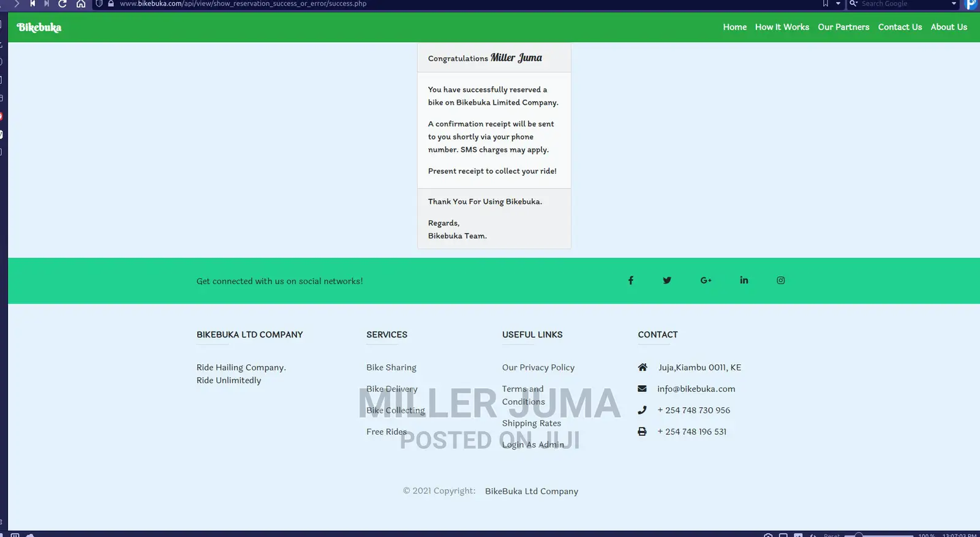Click the Juja,Kiambu 0011, KE address

699,367
